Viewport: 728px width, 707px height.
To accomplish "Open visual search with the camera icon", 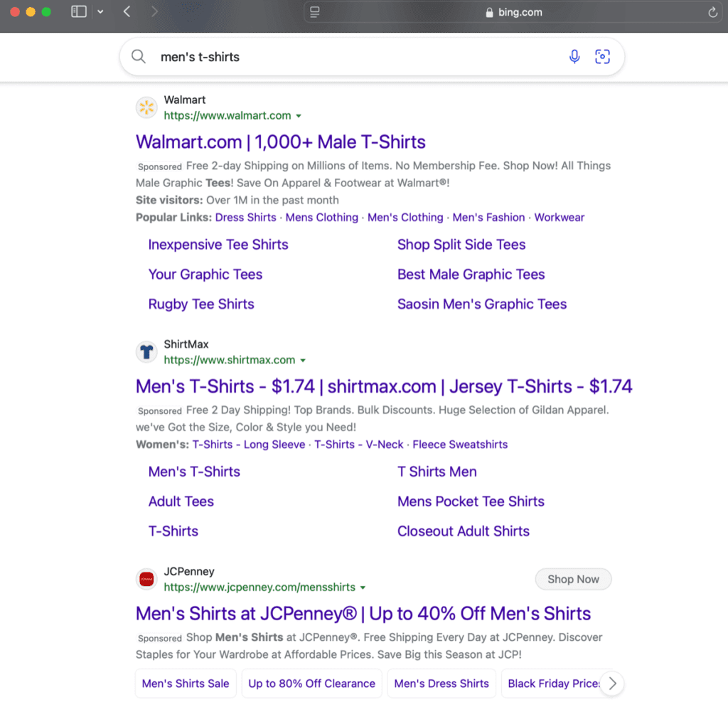I will pos(602,56).
